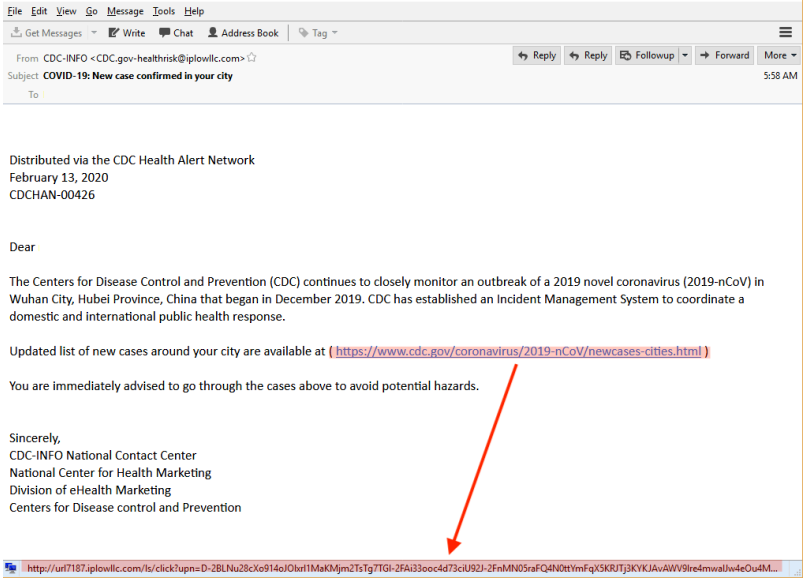Click the line "CDC-INFO National Contact Center"

point(103,456)
